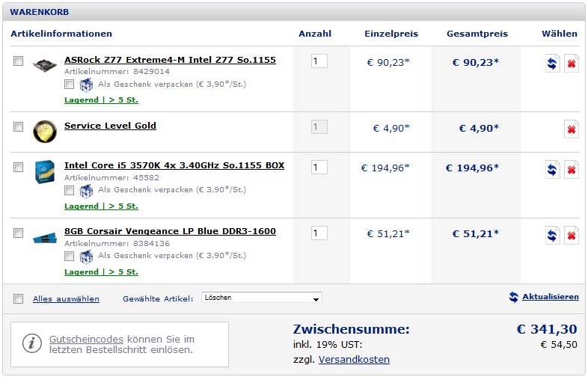
Task: Click the € 54,50 UST amount
Action: point(559,345)
